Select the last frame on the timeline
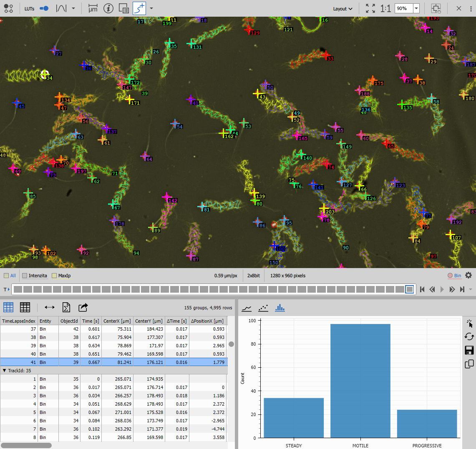 [410, 289]
